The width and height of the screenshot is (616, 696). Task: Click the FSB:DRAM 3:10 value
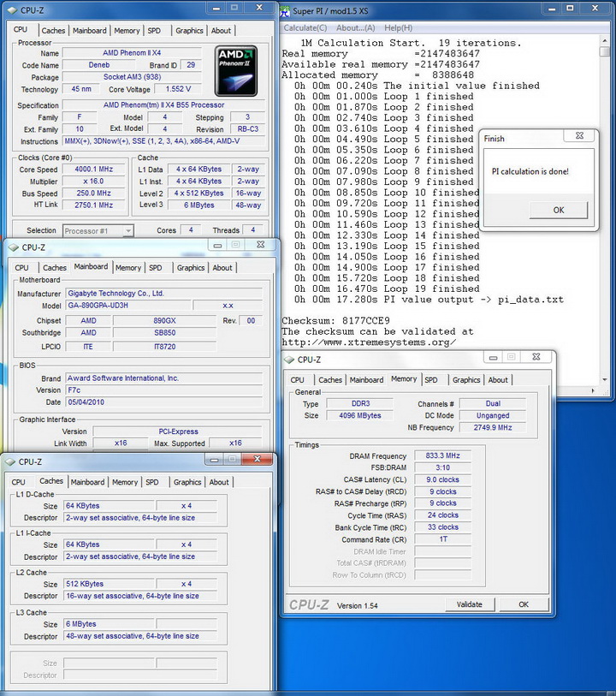click(x=442, y=467)
